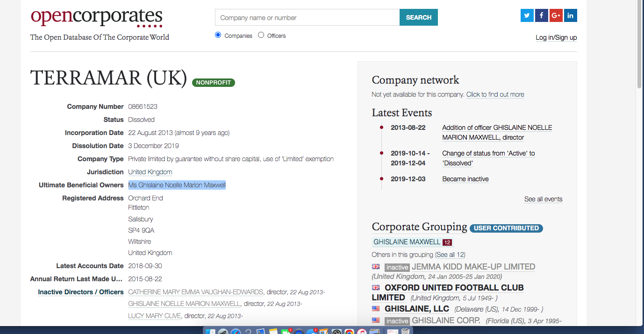Open officer Lucy Mary Clive
The image size is (644, 334).
(x=155, y=316)
